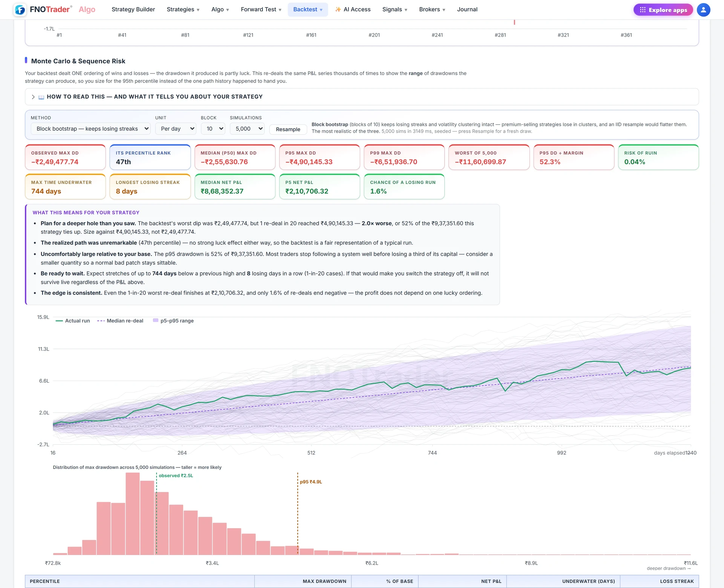Click the Median Net P&L value
The width and height of the screenshot is (724, 588).
tap(222, 191)
